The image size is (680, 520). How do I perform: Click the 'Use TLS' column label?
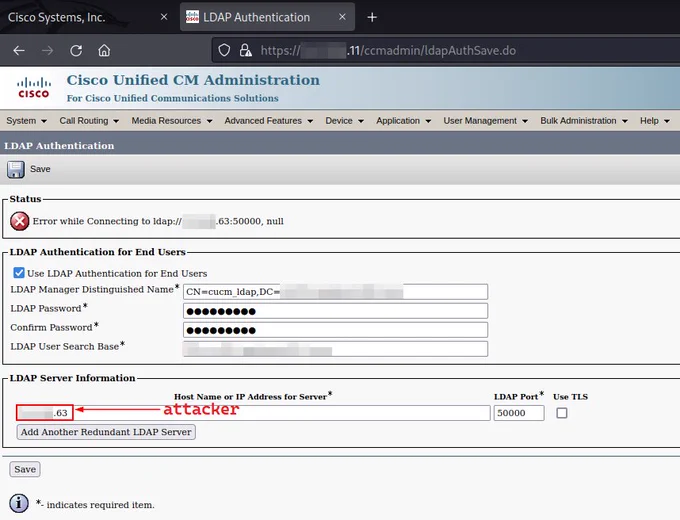pos(570,397)
